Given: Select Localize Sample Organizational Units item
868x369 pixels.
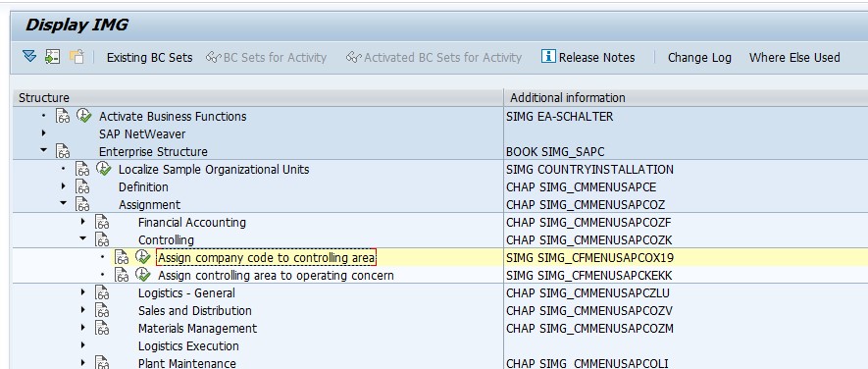Looking at the screenshot, I should (214, 170).
